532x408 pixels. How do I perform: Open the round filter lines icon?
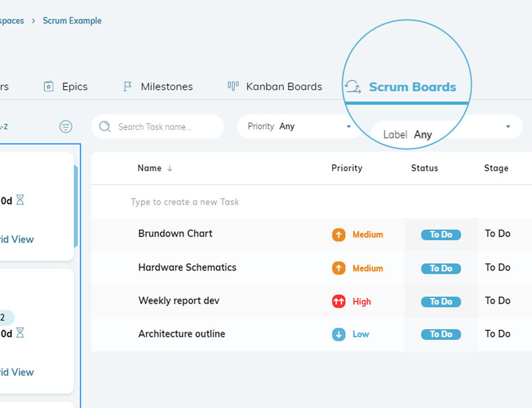66,126
